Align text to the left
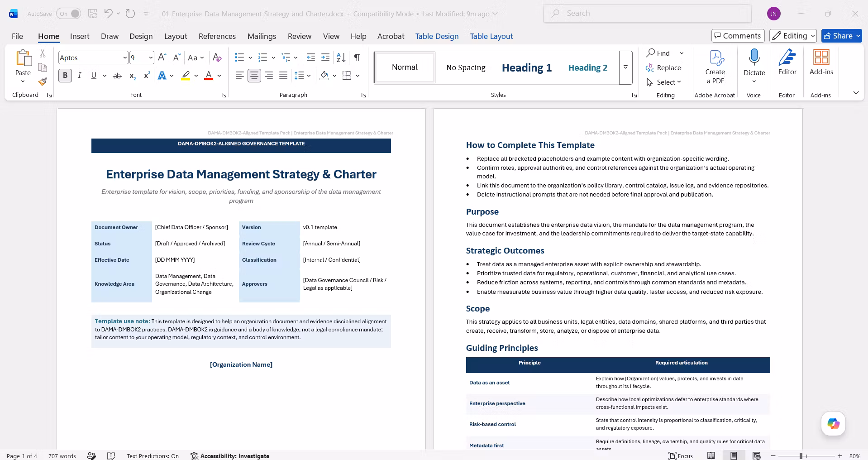The height and width of the screenshot is (460, 868). pyautogui.click(x=240, y=76)
